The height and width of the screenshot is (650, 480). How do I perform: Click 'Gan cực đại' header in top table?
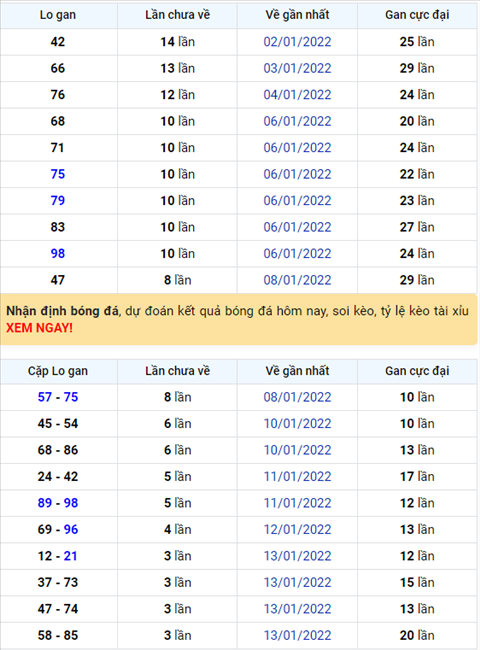click(x=417, y=15)
